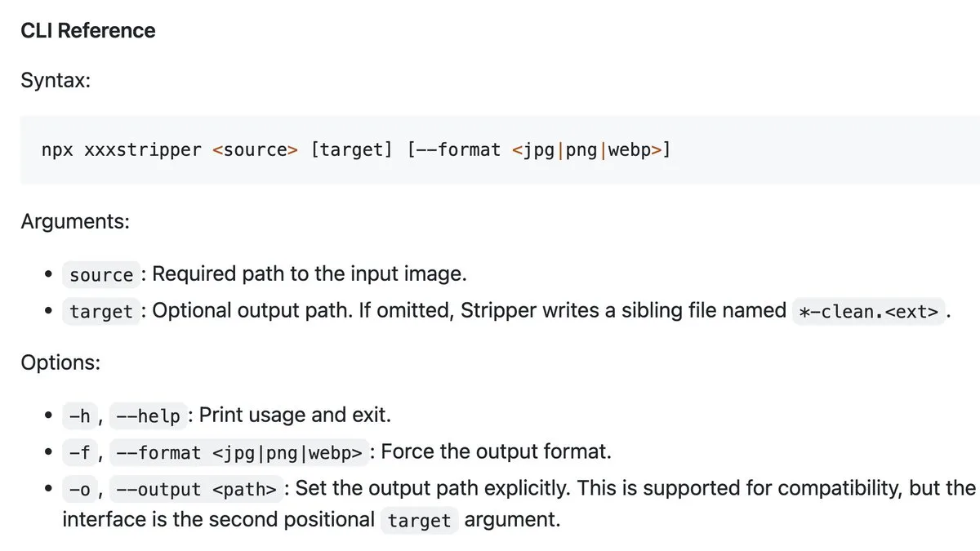The width and height of the screenshot is (980, 551).
Task: Click the -h option code
Action: [80, 415]
